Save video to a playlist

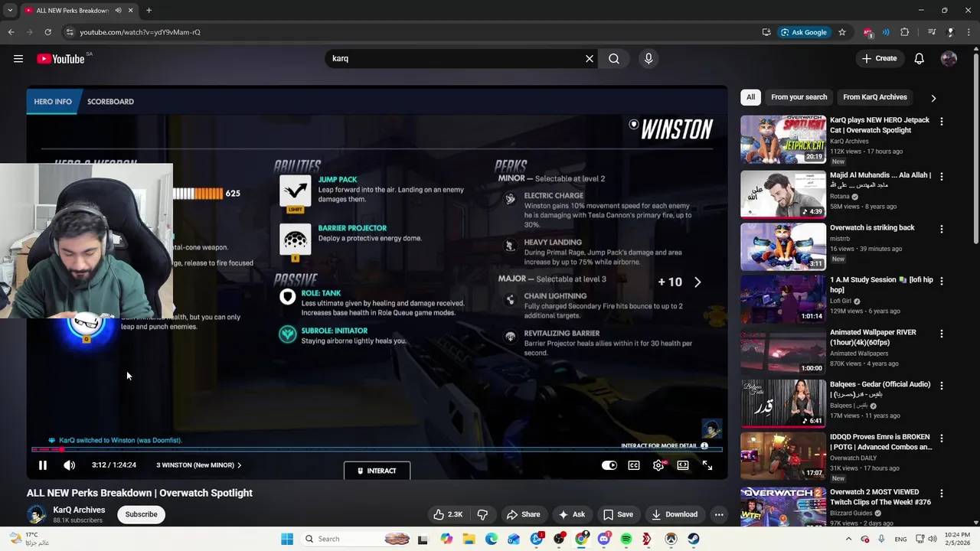pyautogui.click(x=618, y=514)
